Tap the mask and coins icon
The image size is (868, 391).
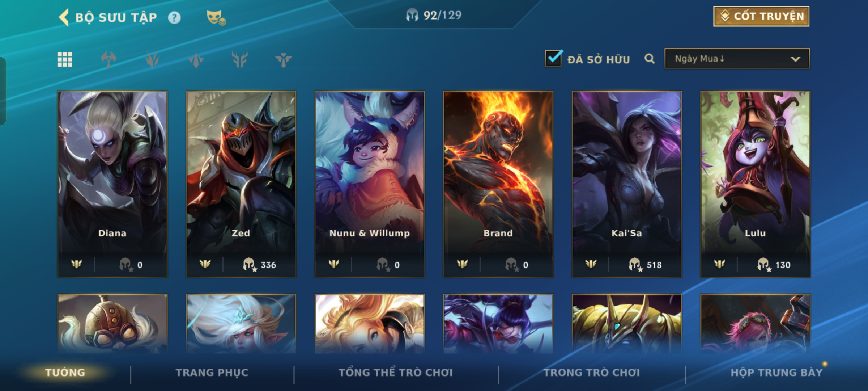click(x=216, y=17)
